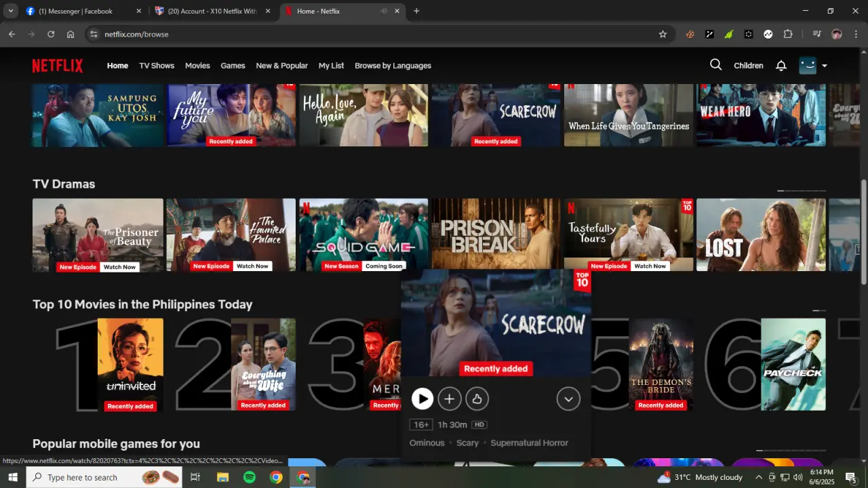Open profile avatar menu
The image size is (868, 488).
(x=813, y=66)
